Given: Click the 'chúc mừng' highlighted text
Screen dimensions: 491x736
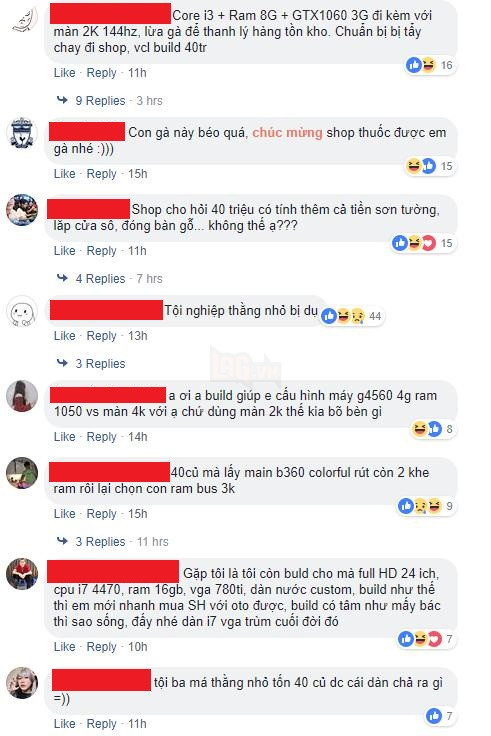Looking at the screenshot, I should coord(287,133).
